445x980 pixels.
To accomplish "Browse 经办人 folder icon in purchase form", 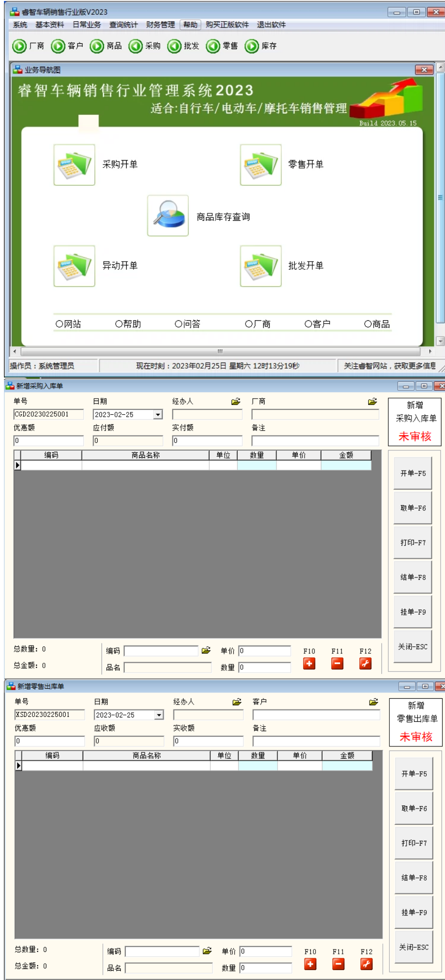I will click(x=236, y=402).
